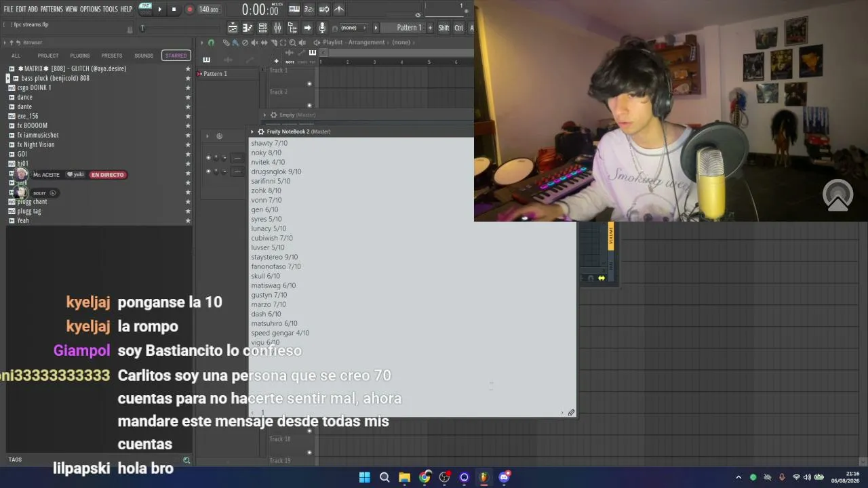Switch to Discord on taskbar

(x=504, y=477)
